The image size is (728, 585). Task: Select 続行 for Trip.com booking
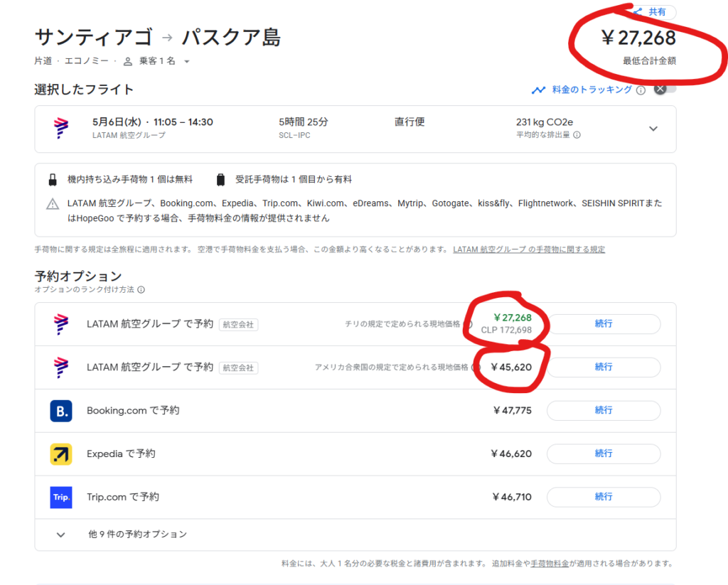603,497
